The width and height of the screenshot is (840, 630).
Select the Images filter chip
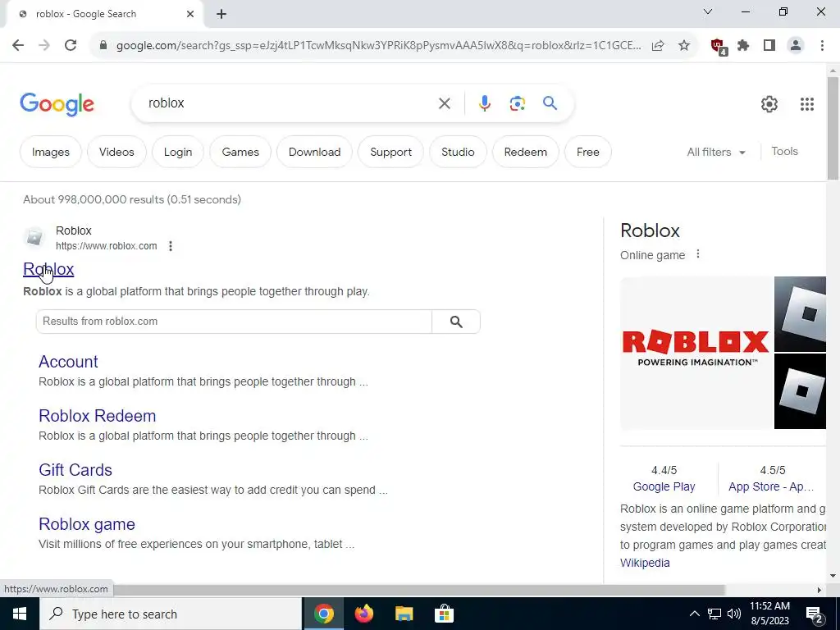click(x=50, y=152)
